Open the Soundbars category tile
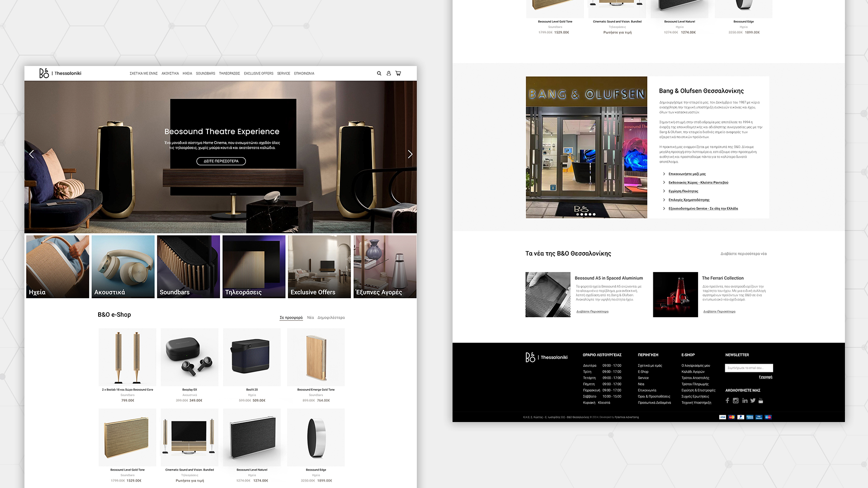868x488 pixels. 189,267
